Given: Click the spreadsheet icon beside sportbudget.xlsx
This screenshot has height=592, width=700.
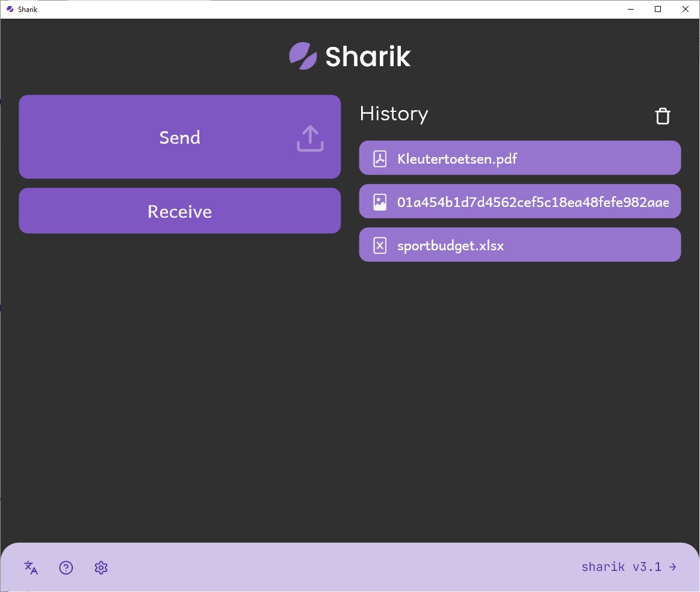Looking at the screenshot, I should [379, 245].
